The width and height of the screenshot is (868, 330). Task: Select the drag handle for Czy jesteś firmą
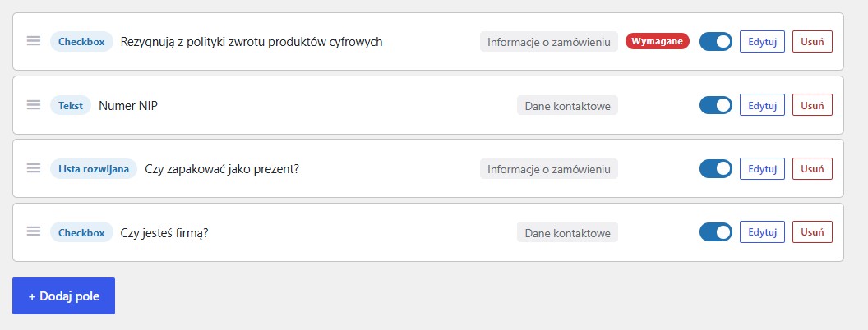(x=34, y=232)
